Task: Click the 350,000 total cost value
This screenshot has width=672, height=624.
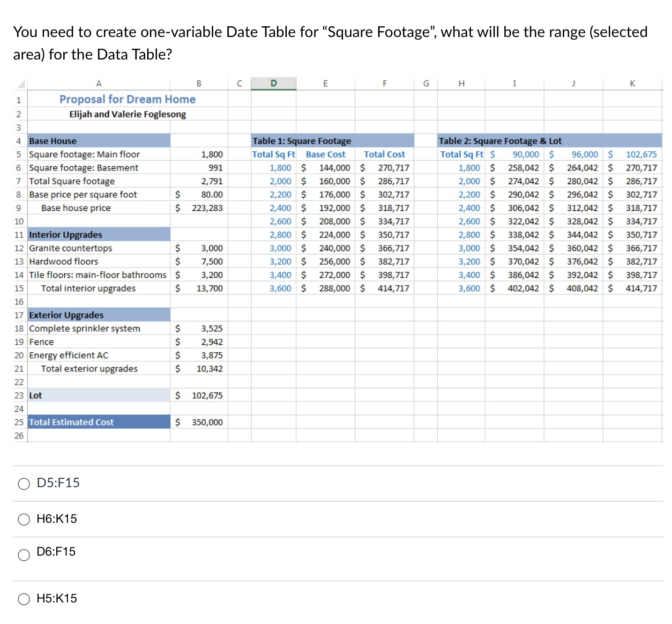Action: [x=199, y=422]
